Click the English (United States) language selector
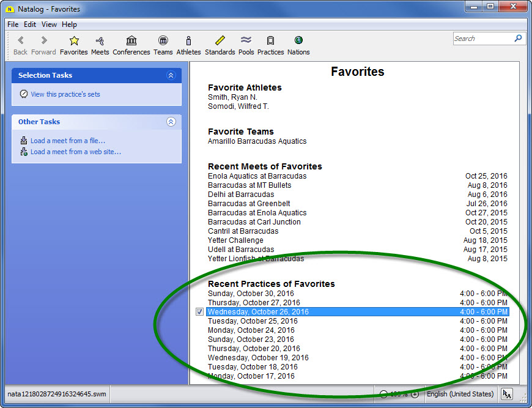Screen dimensions: 532x408 pyautogui.click(x=459, y=394)
